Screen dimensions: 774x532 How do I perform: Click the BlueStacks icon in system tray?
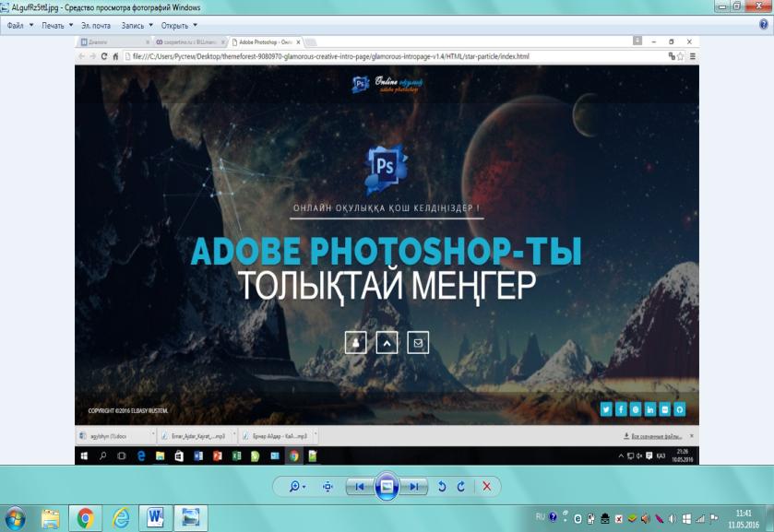tap(632, 519)
